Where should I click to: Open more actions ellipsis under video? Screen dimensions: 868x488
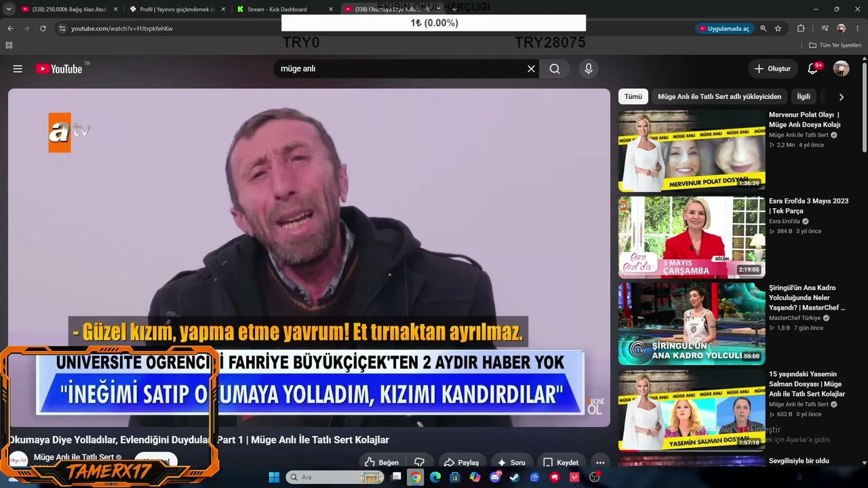point(599,462)
